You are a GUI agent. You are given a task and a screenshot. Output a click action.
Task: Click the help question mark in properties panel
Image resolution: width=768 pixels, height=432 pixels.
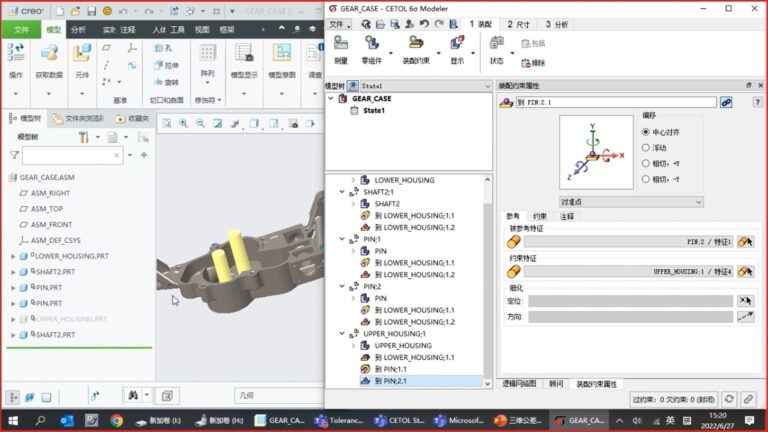[757, 102]
